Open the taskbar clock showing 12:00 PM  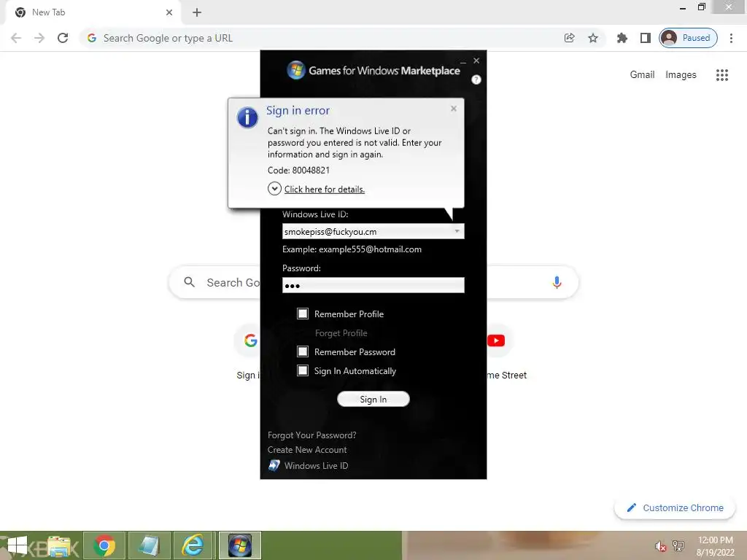715,546
